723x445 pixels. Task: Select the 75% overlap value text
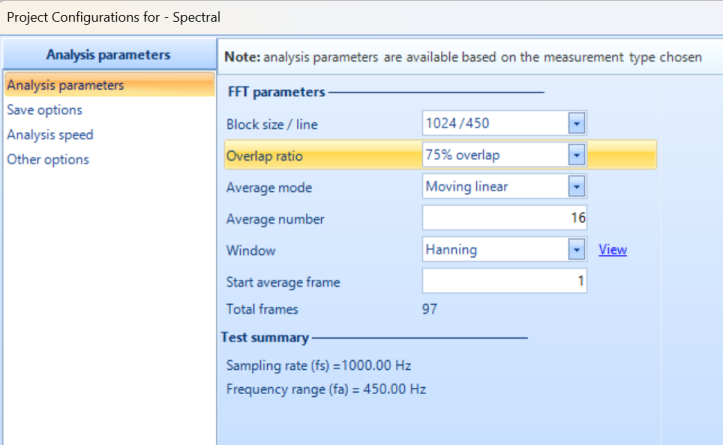click(463, 155)
